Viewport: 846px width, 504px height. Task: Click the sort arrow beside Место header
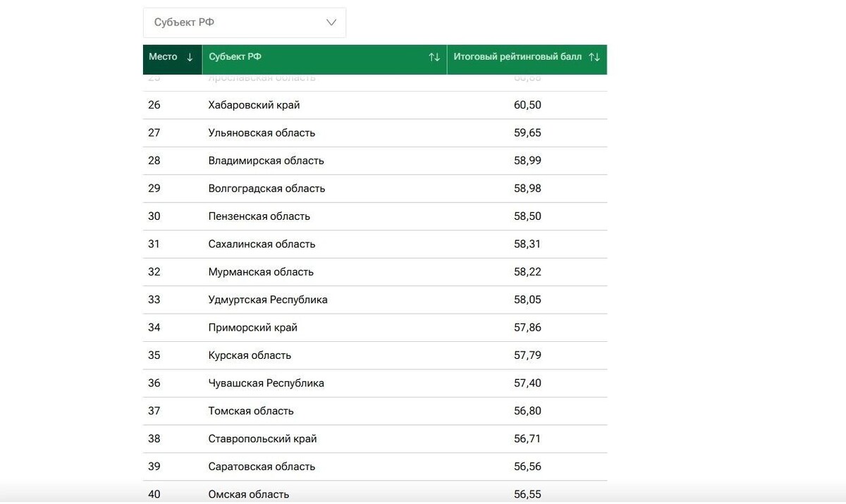(x=190, y=57)
